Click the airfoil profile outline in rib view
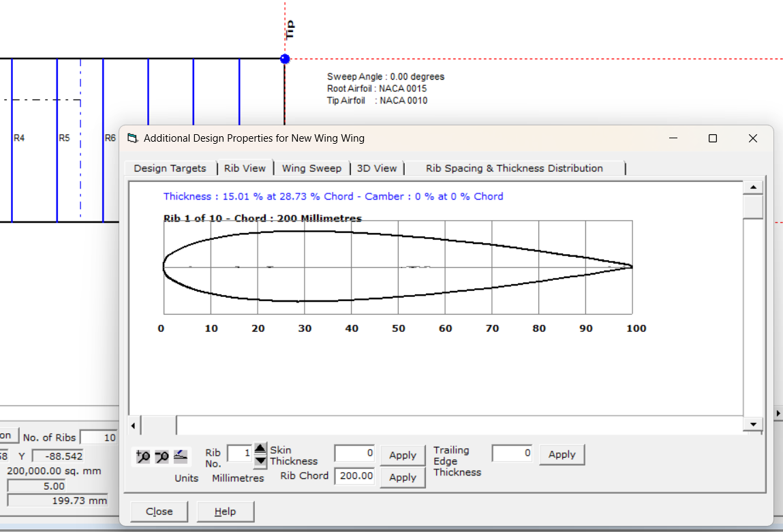The height and width of the screenshot is (532, 783). click(x=397, y=266)
